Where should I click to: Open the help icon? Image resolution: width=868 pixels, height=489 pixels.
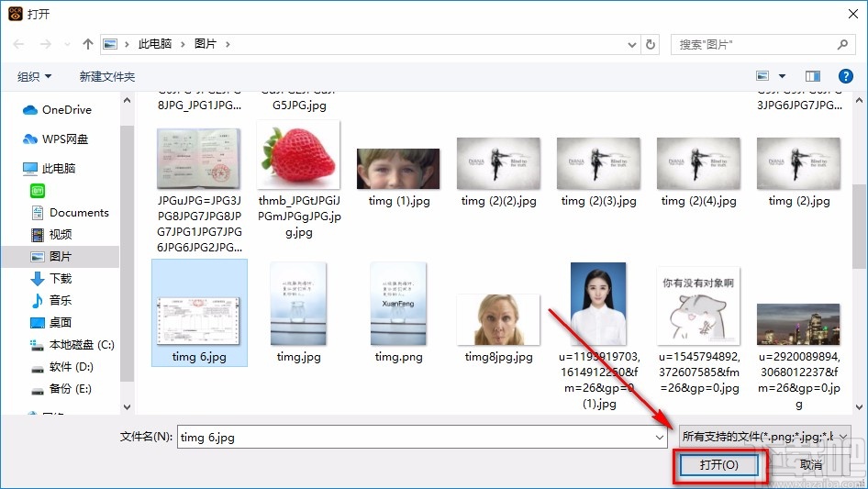click(x=845, y=76)
